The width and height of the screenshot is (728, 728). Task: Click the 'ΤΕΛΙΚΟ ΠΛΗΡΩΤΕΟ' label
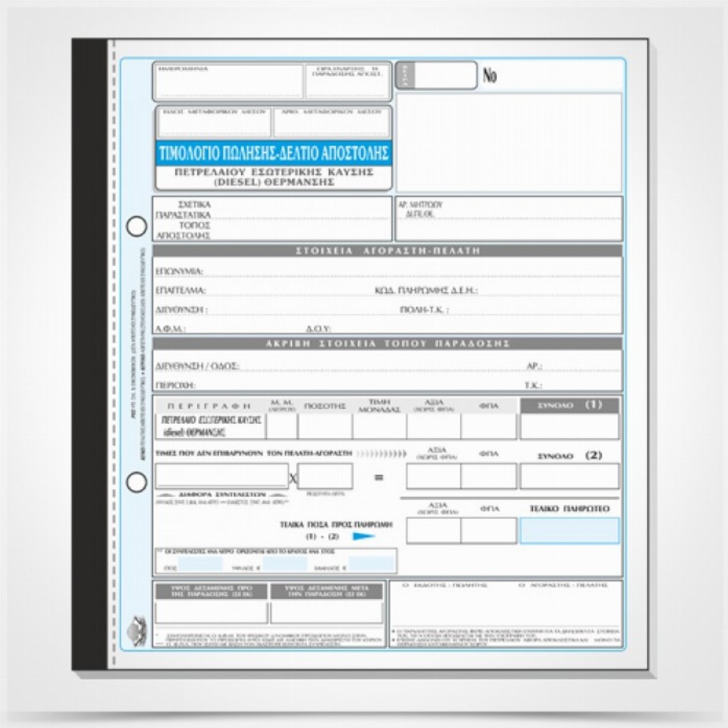point(570,509)
